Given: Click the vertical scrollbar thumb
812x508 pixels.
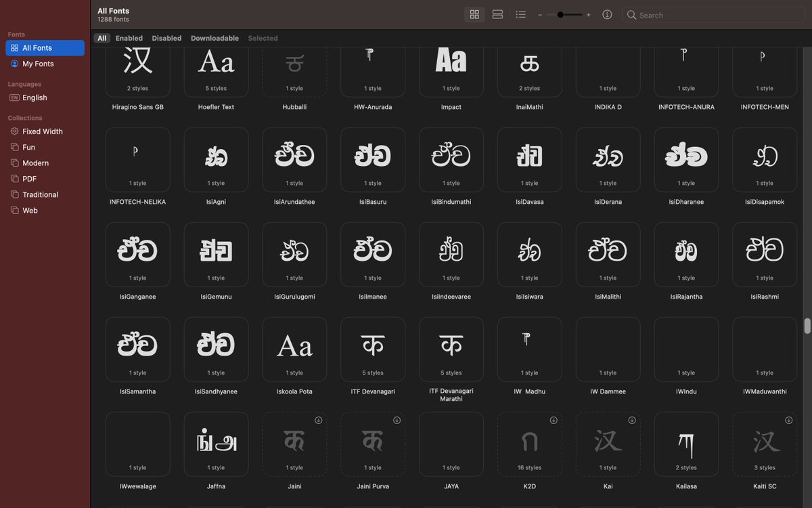Looking at the screenshot, I should pyautogui.click(x=807, y=326).
